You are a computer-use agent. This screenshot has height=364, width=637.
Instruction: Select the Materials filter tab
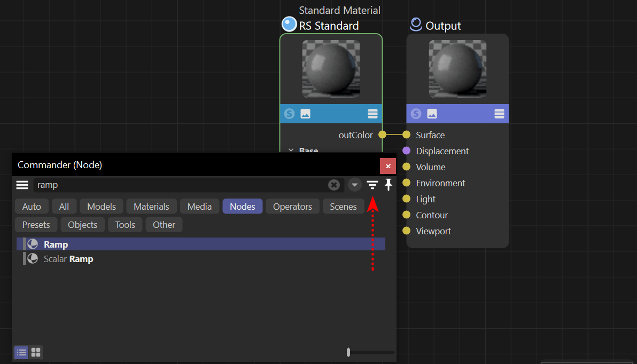(151, 207)
